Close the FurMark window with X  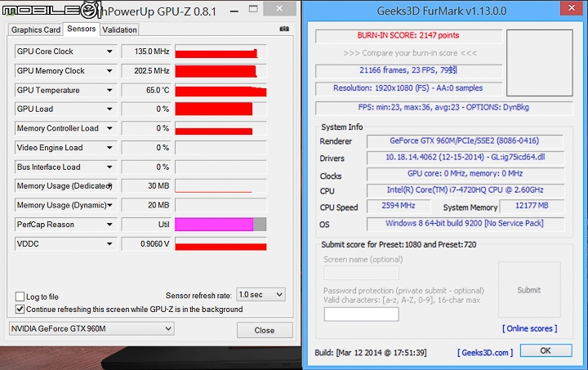click(x=571, y=8)
